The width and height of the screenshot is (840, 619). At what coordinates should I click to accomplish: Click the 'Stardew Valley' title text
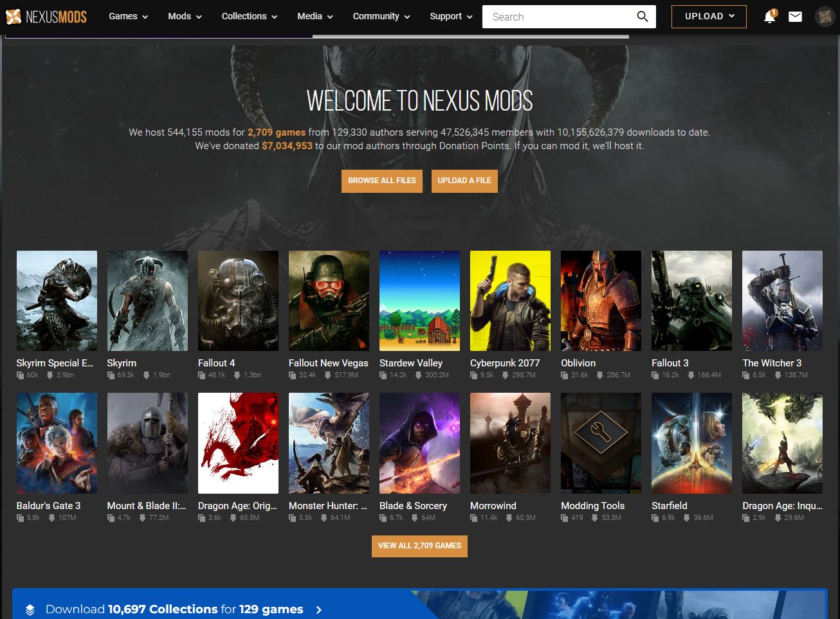[x=411, y=363]
